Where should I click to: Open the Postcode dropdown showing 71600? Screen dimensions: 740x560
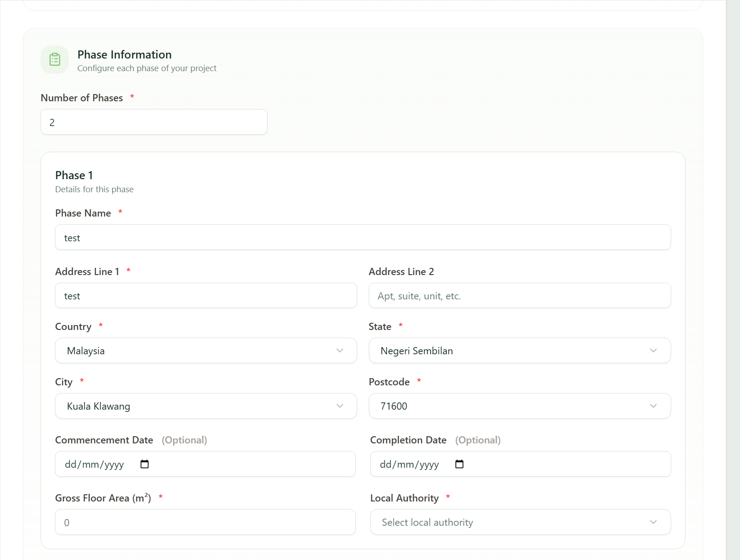(x=520, y=406)
